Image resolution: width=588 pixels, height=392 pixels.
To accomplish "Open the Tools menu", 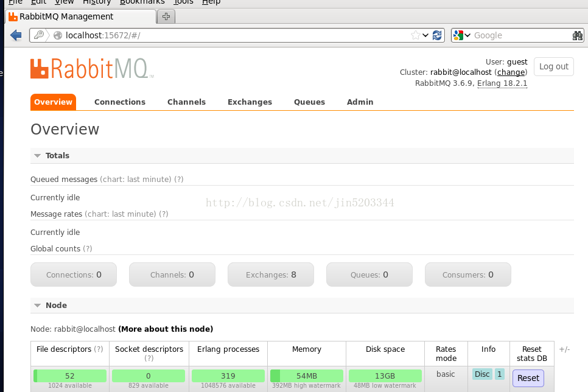I will [x=183, y=2].
